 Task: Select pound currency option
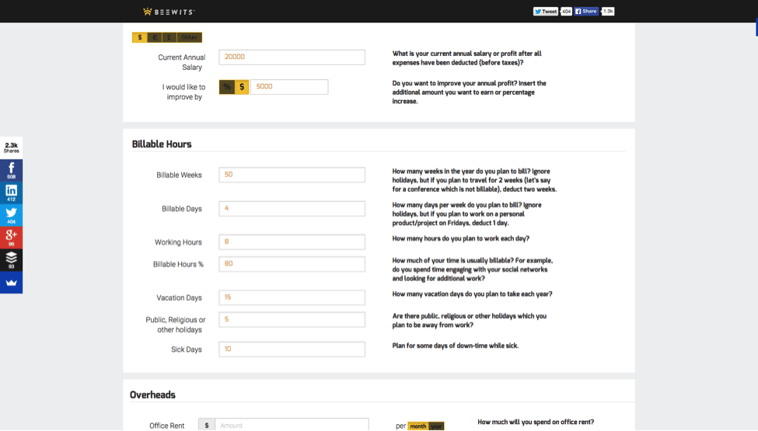[x=169, y=37]
